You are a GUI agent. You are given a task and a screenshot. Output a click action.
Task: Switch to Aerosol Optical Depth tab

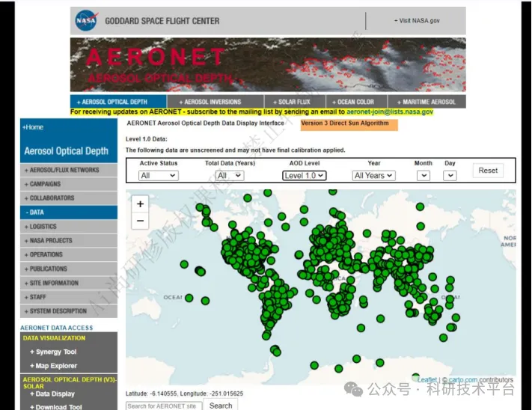[x=118, y=102]
